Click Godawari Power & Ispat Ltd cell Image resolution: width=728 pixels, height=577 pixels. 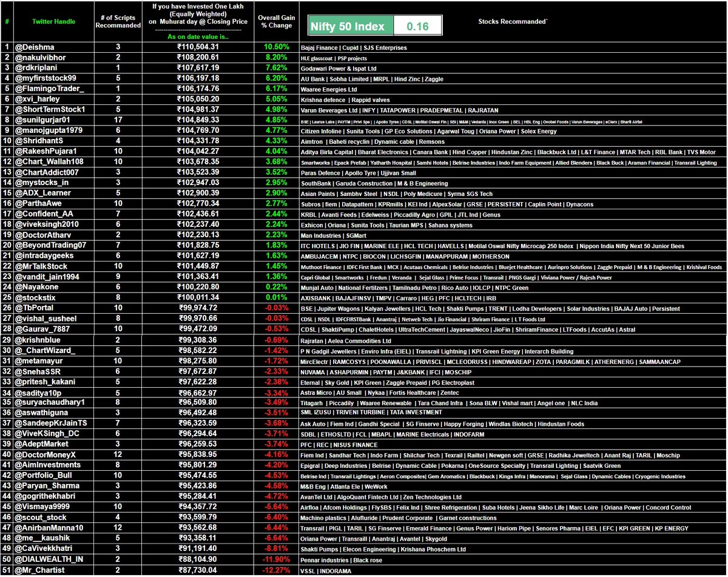click(511, 68)
